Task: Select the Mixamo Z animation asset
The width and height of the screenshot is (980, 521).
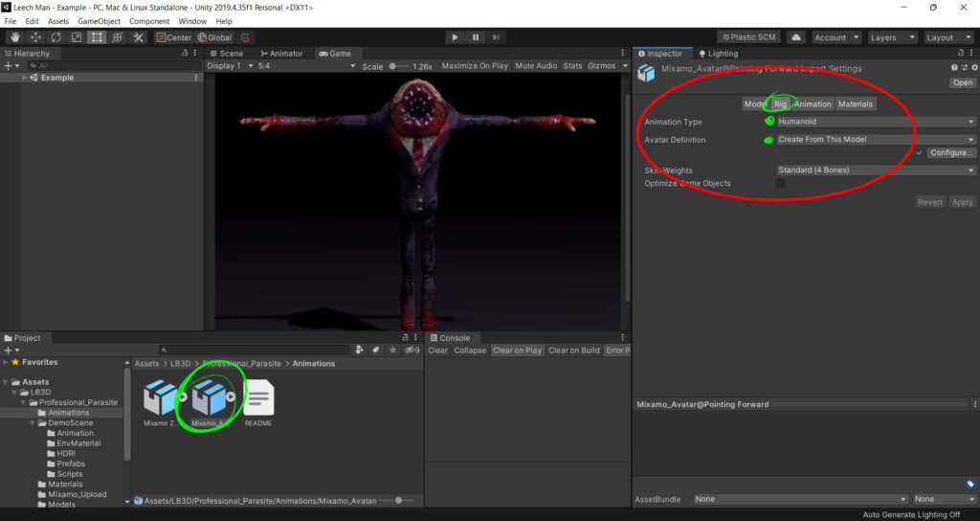Action: point(161,403)
